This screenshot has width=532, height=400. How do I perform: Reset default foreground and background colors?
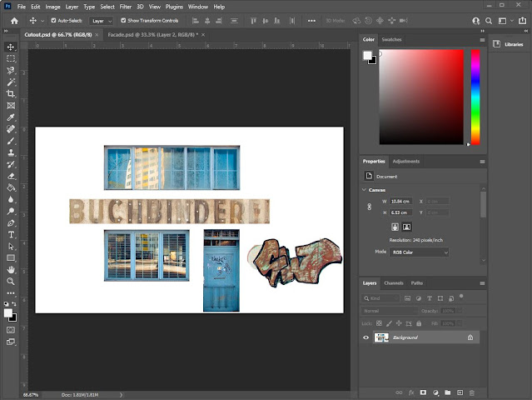(x=7, y=304)
